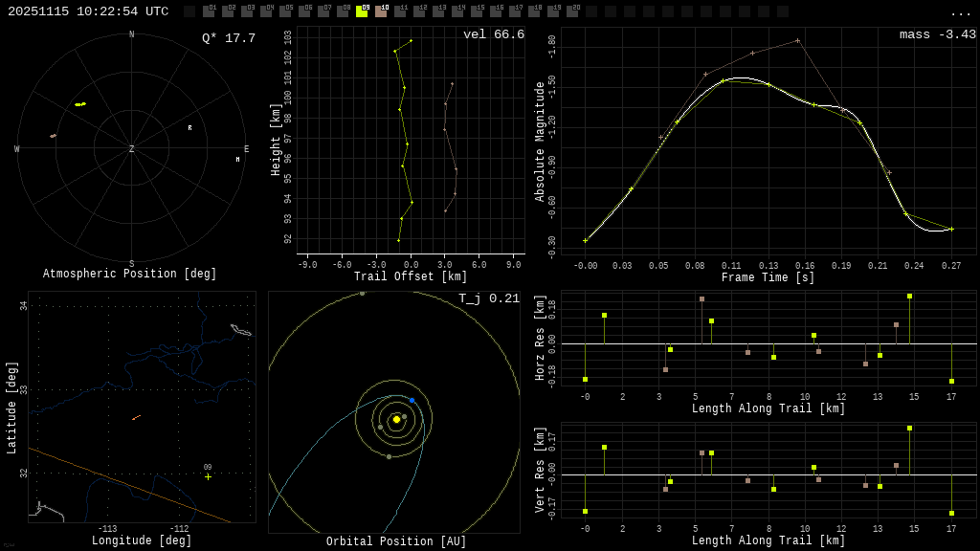Click the white light curve peak
Image resolution: width=980 pixels, height=551 pixels.
(740, 78)
